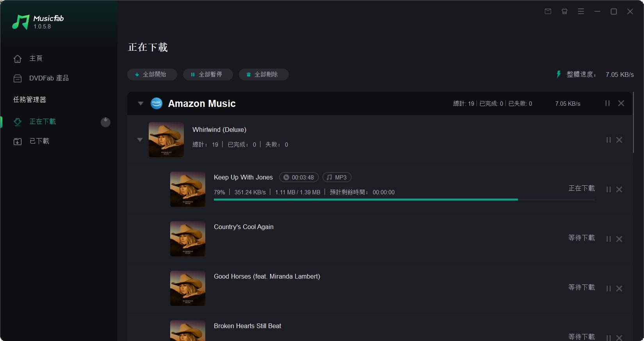The height and width of the screenshot is (341, 644).
Task: Remove the Amazon Music group
Action: (x=621, y=103)
